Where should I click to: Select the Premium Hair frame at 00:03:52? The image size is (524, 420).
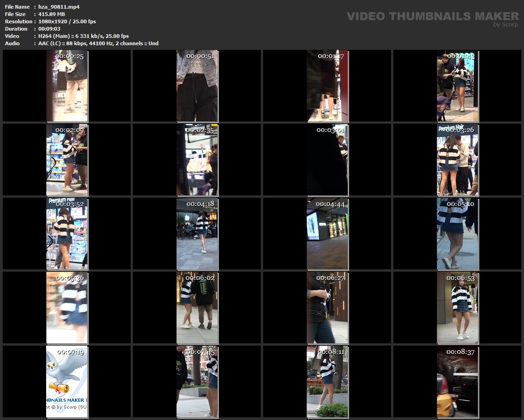[x=67, y=234]
